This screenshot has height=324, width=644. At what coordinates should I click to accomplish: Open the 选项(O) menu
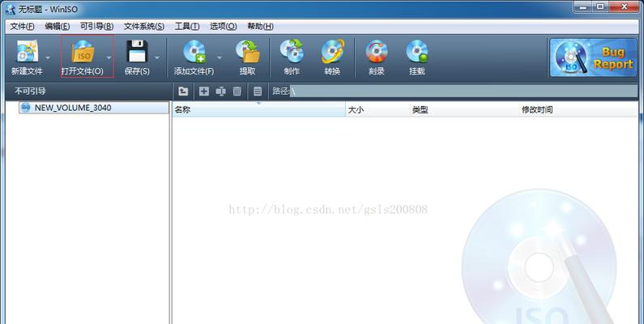[x=223, y=26]
